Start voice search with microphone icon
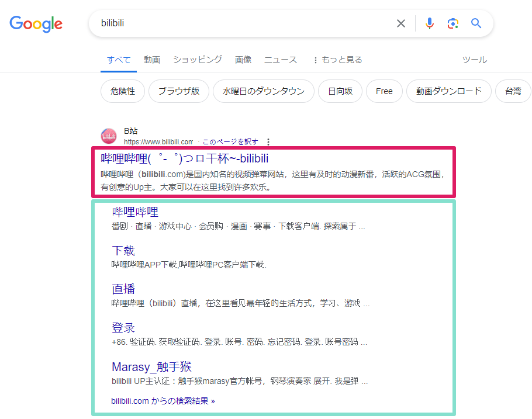 [430, 23]
